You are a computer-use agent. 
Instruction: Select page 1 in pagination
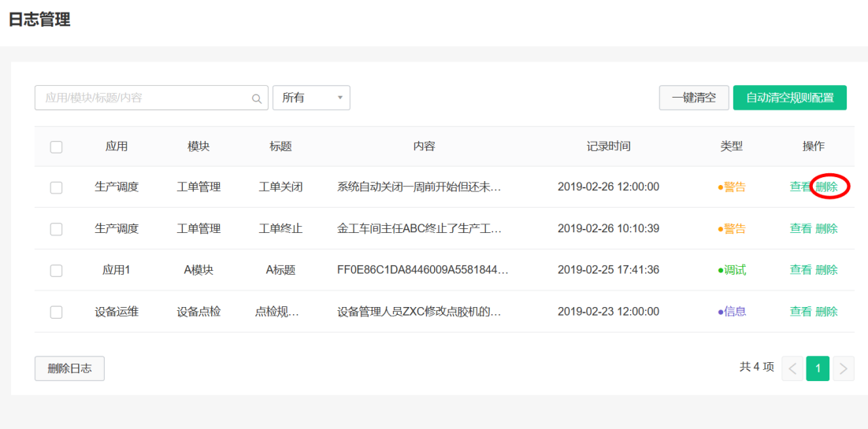818,368
